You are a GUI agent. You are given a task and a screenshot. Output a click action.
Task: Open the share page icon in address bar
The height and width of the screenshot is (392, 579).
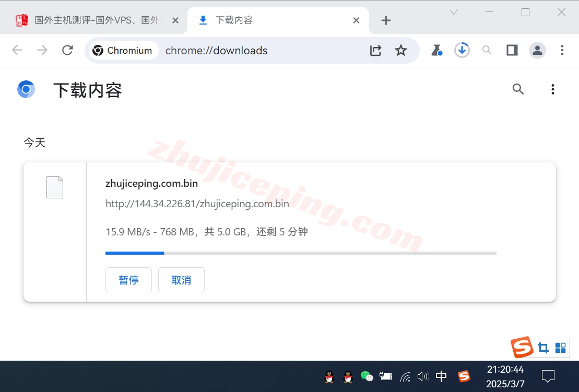[375, 51]
